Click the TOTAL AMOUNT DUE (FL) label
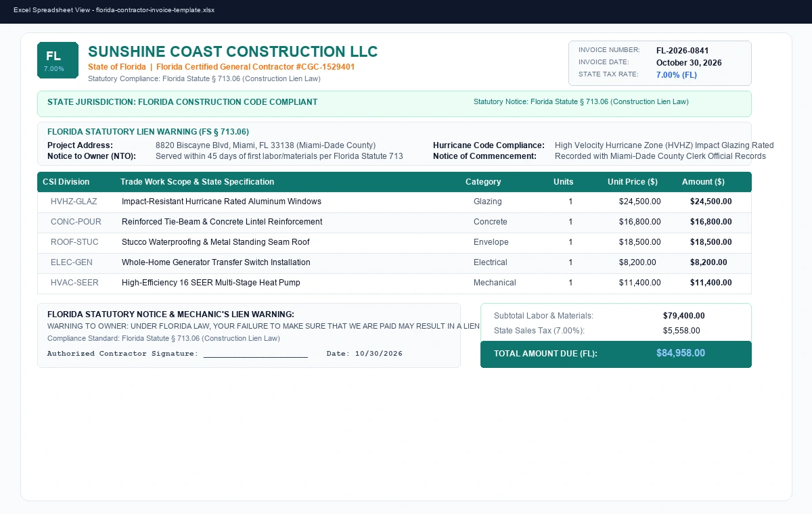 545,354
